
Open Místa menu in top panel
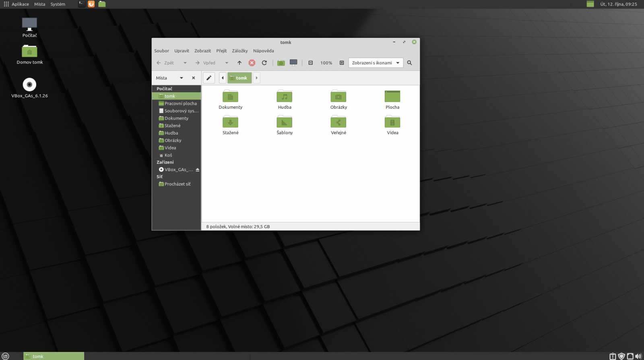click(x=39, y=4)
